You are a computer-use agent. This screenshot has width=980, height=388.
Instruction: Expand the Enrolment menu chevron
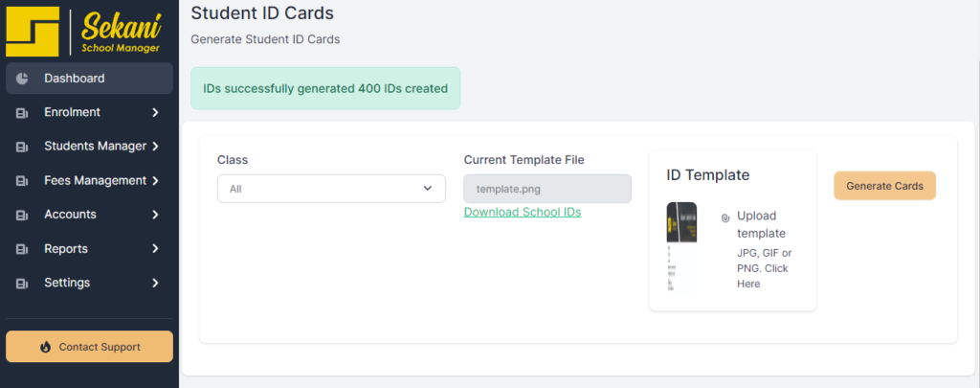pos(155,113)
